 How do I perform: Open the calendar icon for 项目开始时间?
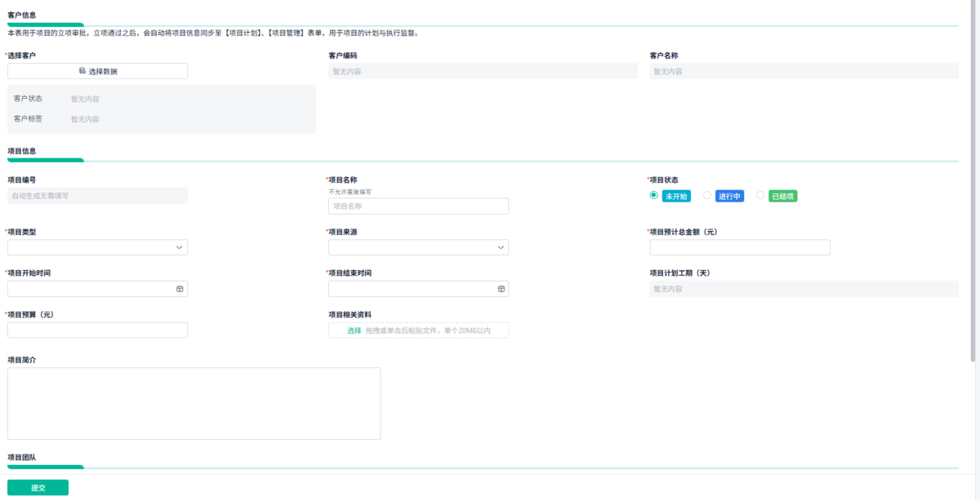pyautogui.click(x=180, y=289)
